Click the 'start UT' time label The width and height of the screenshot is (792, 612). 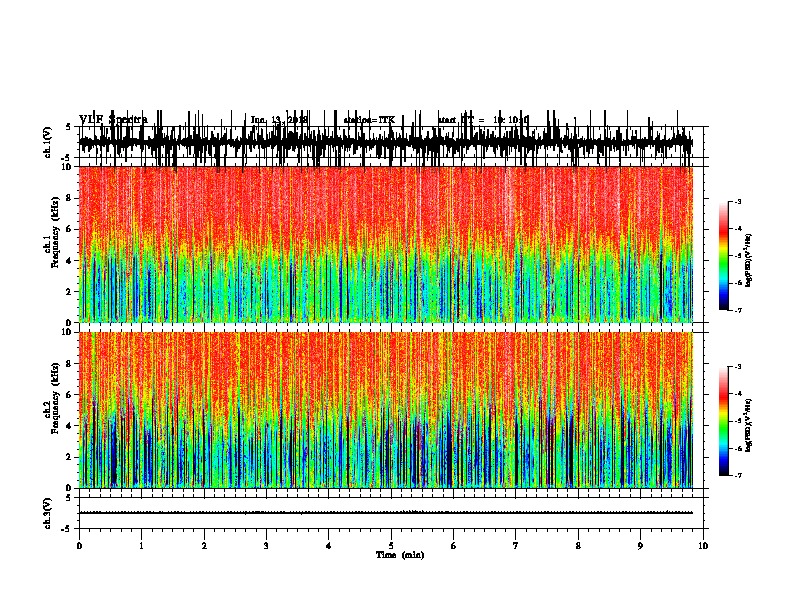tap(483, 120)
